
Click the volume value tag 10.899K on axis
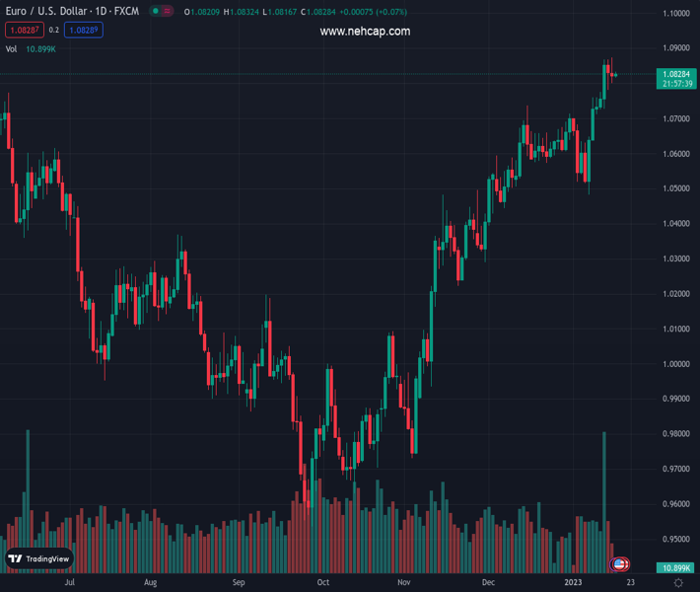pos(675,568)
